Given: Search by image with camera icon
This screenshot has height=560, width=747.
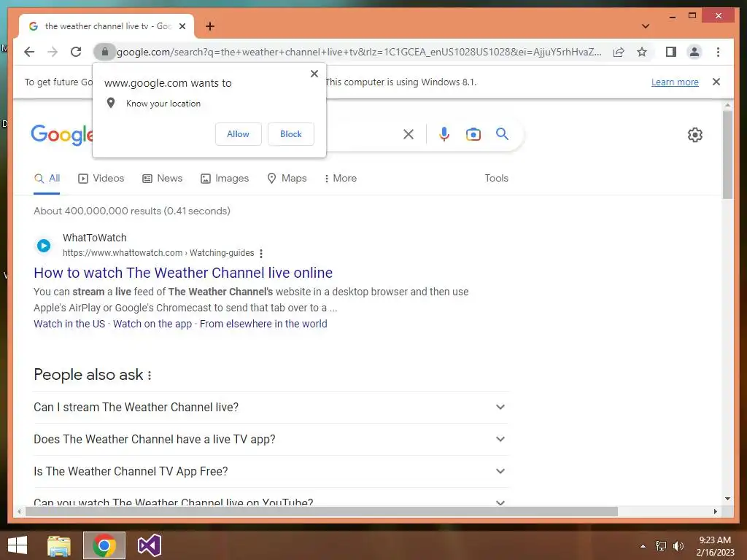Looking at the screenshot, I should click(473, 135).
